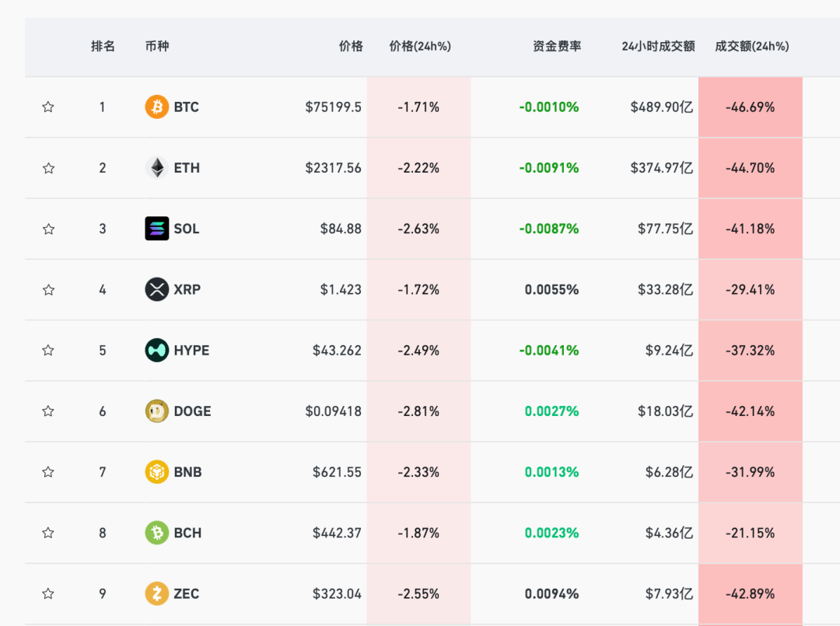This screenshot has width=840, height=626.
Task: Click the Zcash ZEC coin icon
Action: tap(156, 593)
